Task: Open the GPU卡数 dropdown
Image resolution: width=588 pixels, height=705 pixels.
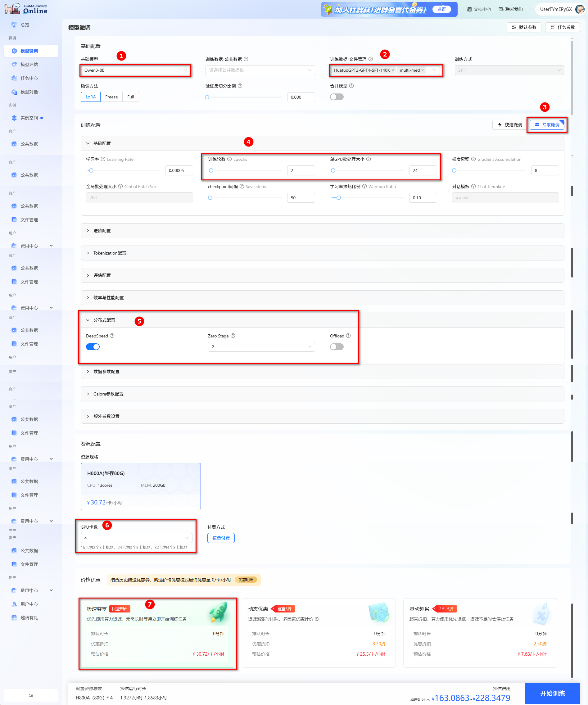Action: coord(136,538)
